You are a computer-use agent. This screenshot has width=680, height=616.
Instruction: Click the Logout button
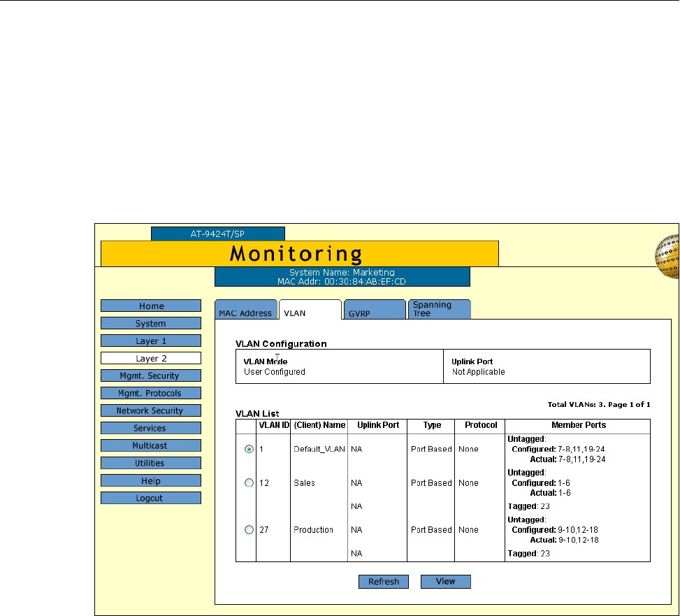(151, 498)
